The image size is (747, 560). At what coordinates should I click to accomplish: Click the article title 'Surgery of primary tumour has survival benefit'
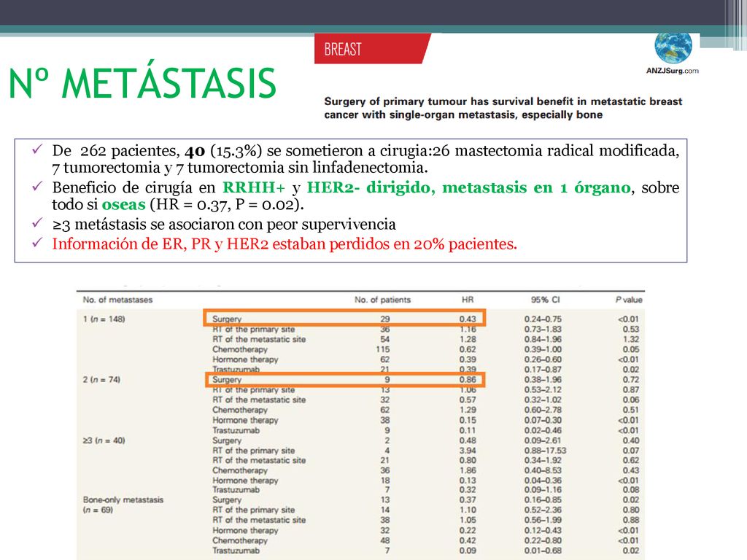pos(503,108)
